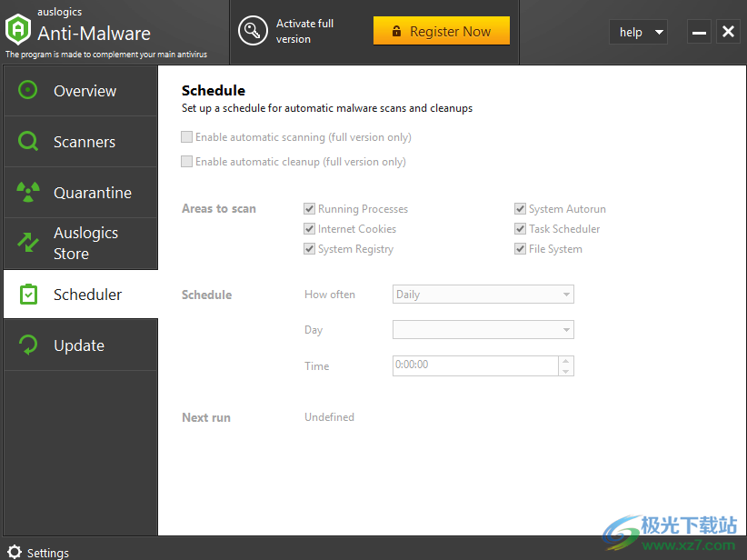Click the Undefined next run value

(329, 417)
